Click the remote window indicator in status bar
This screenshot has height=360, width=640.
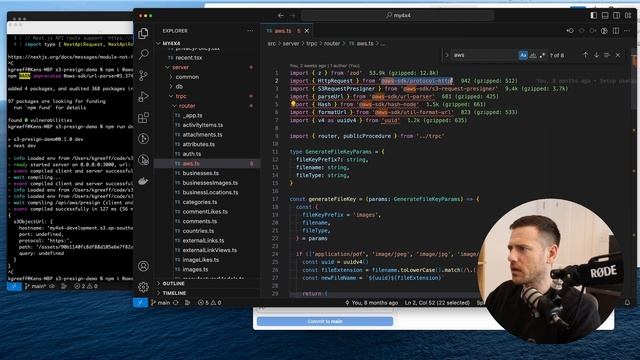140,302
